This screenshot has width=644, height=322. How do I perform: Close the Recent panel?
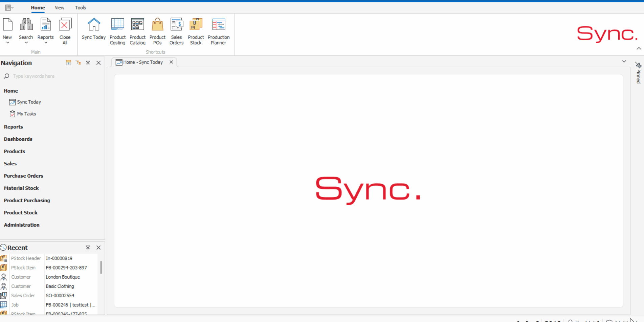coord(98,248)
